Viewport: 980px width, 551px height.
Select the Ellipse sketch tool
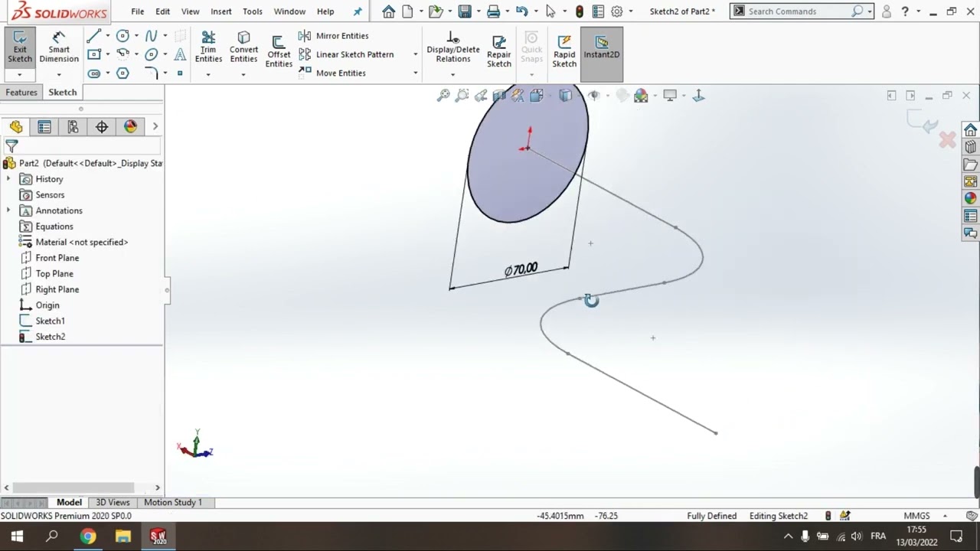(x=151, y=54)
